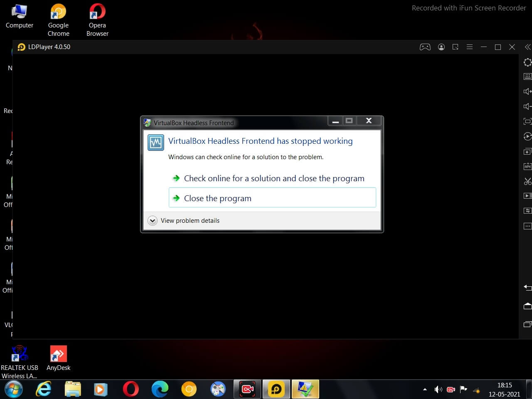Take a screenshot using the scissors icon
Viewport: 532px width, 399px height.
pyautogui.click(x=527, y=181)
